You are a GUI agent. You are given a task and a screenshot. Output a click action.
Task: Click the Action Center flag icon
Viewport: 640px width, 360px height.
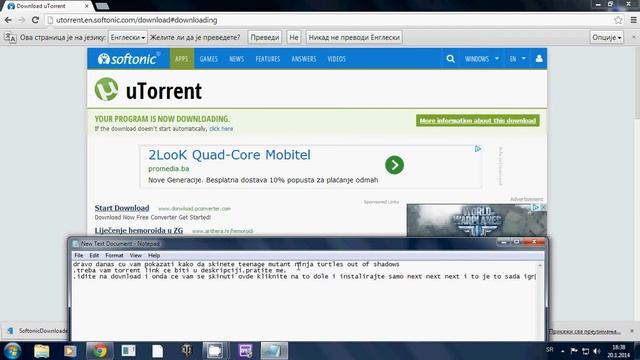pos(574,351)
